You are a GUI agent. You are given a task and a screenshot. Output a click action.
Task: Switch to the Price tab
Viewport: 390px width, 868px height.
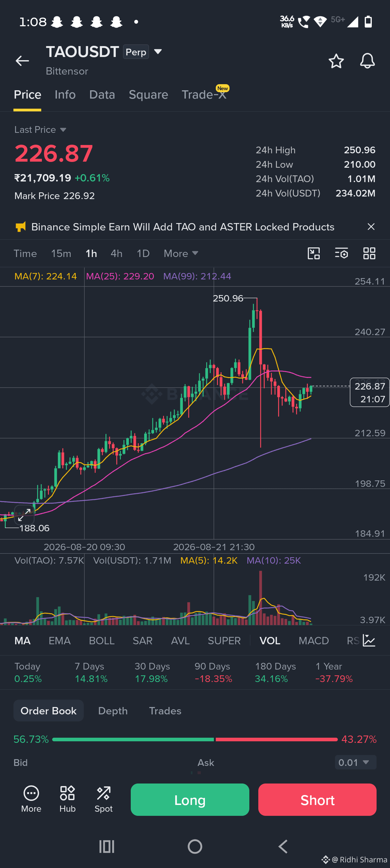[x=27, y=95]
